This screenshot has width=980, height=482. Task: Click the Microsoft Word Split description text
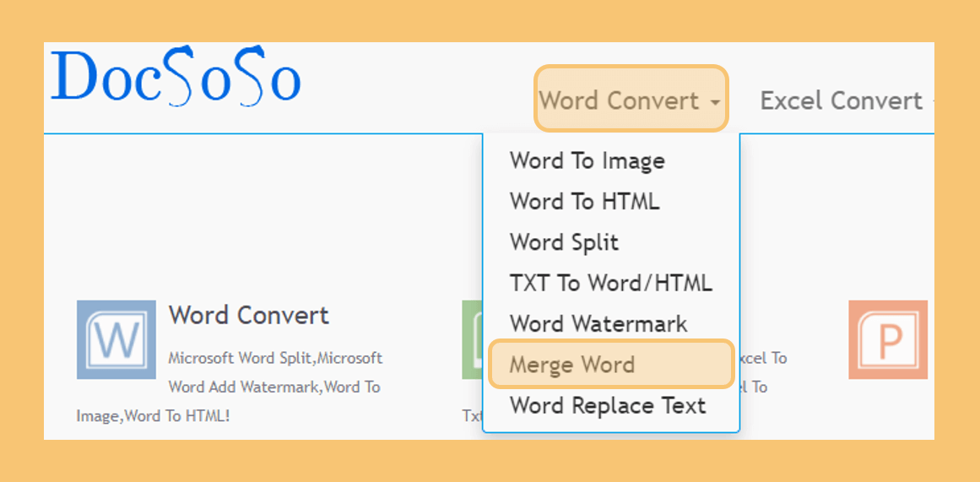tap(276, 358)
